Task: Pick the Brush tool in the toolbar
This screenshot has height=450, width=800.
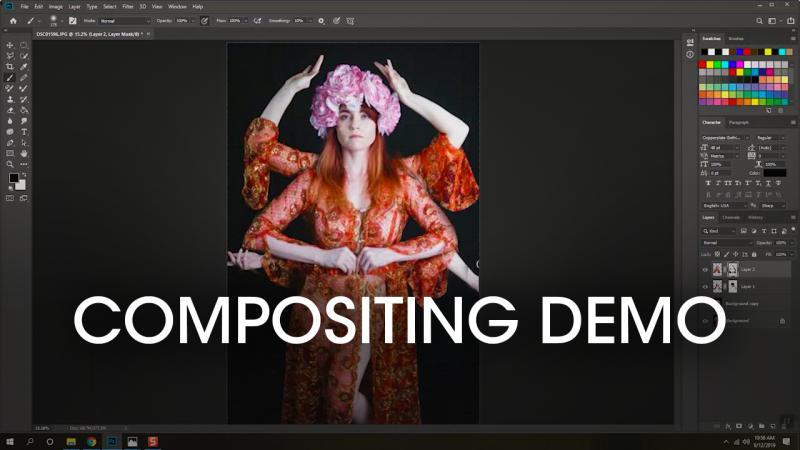Action: (10, 77)
